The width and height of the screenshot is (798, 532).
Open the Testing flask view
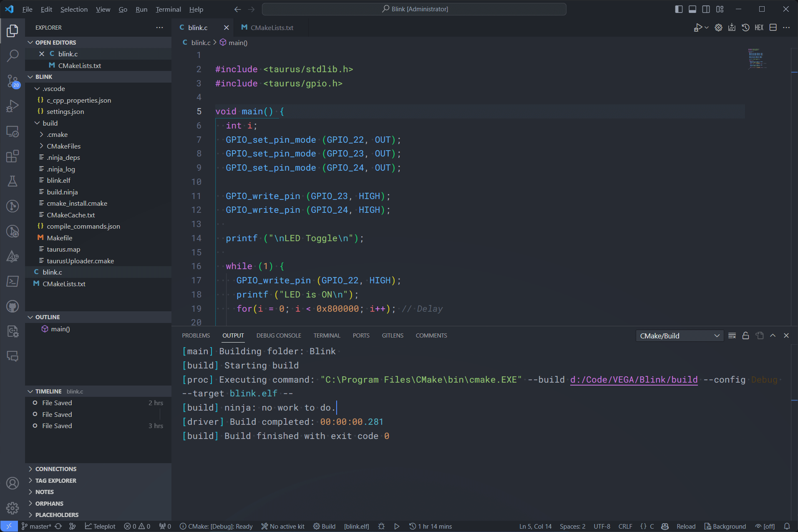click(x=13, y=181)
